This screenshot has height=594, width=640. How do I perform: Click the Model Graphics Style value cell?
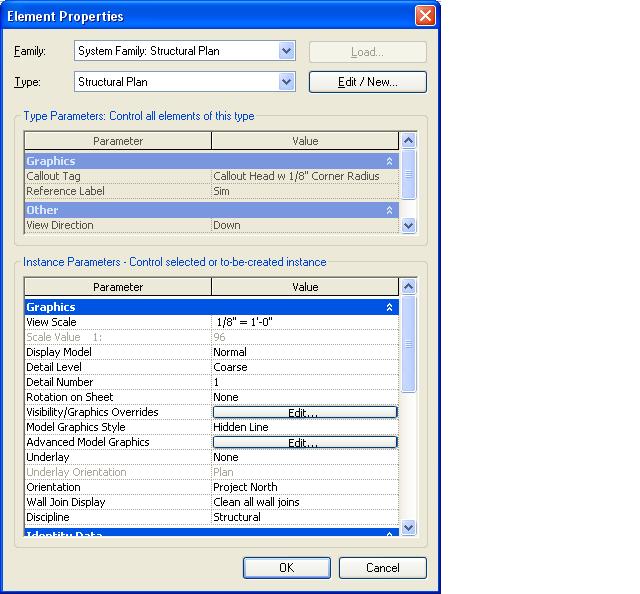305,427
